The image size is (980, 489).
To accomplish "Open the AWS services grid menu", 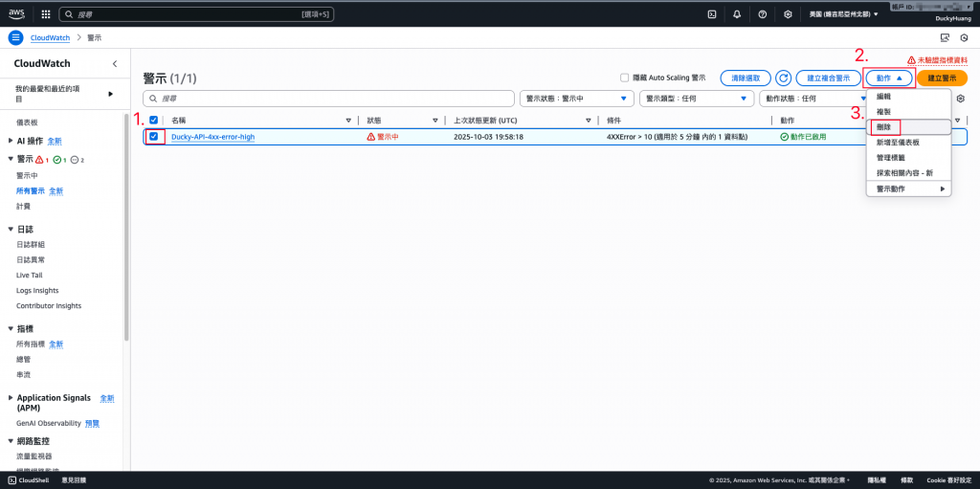I will pyautogui.click(x=46, y=13).
